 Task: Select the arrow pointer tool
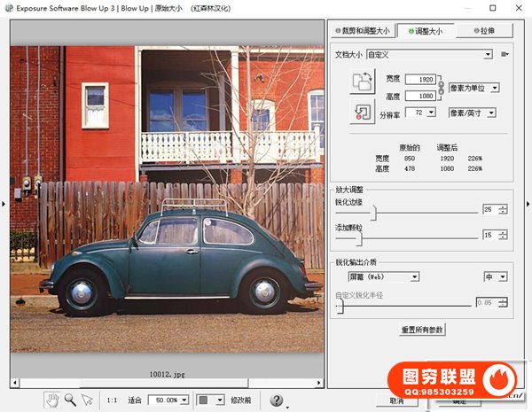point(87,400)
